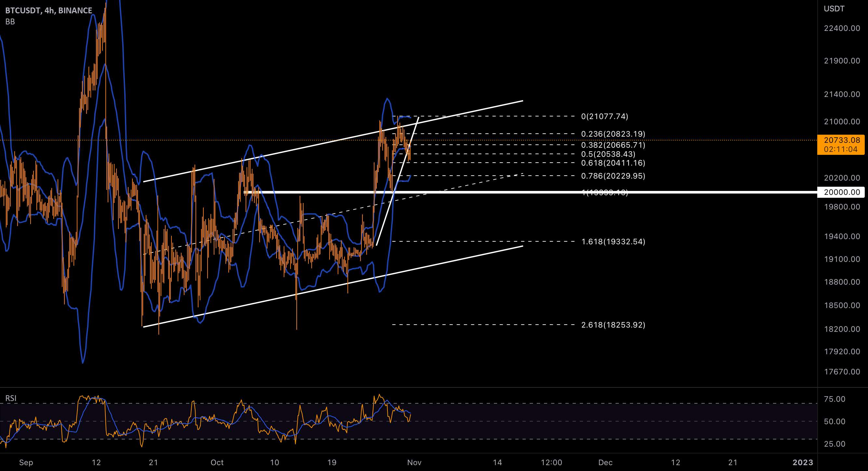Click the Fibonacci label 2.618(18253.92)

(613, 325)
